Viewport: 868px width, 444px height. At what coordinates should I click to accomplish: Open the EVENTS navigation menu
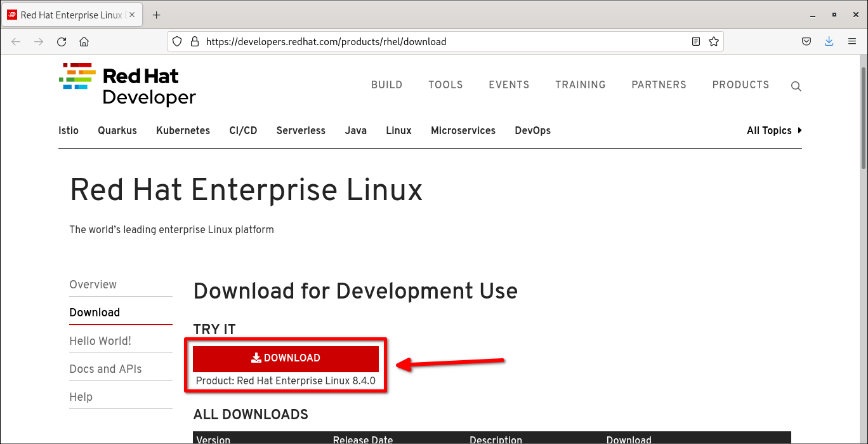click(x=509, y=85)
